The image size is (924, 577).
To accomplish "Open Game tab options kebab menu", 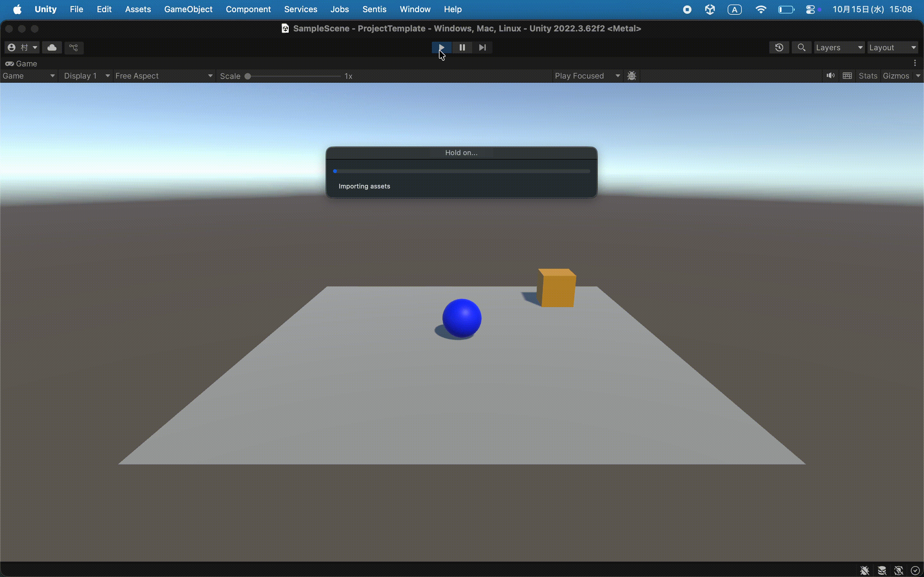I will point(915,63).
